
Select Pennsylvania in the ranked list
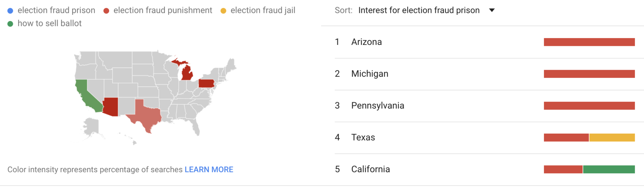tap(377, 106)
